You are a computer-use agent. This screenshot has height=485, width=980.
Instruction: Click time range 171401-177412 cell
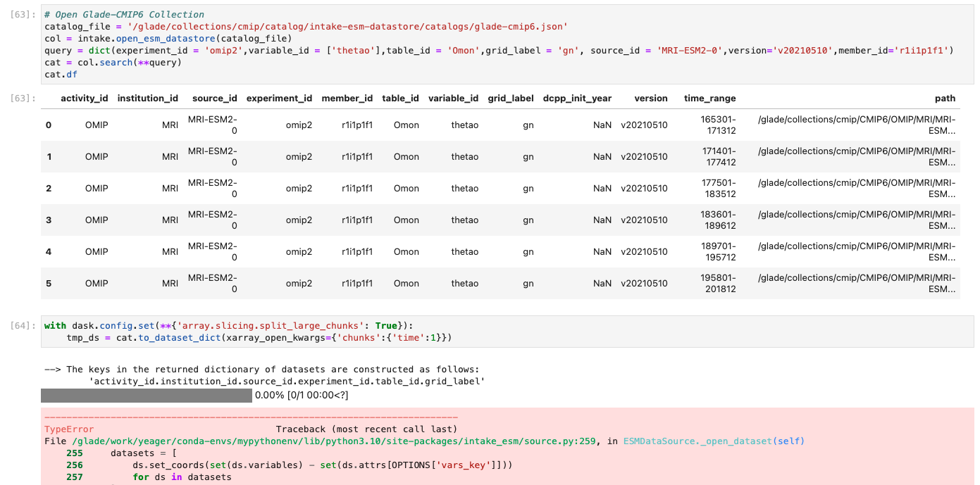click(x=718, y=156)
